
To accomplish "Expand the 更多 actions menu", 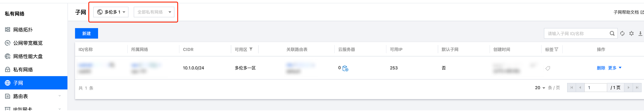I will tap(615, 68).
